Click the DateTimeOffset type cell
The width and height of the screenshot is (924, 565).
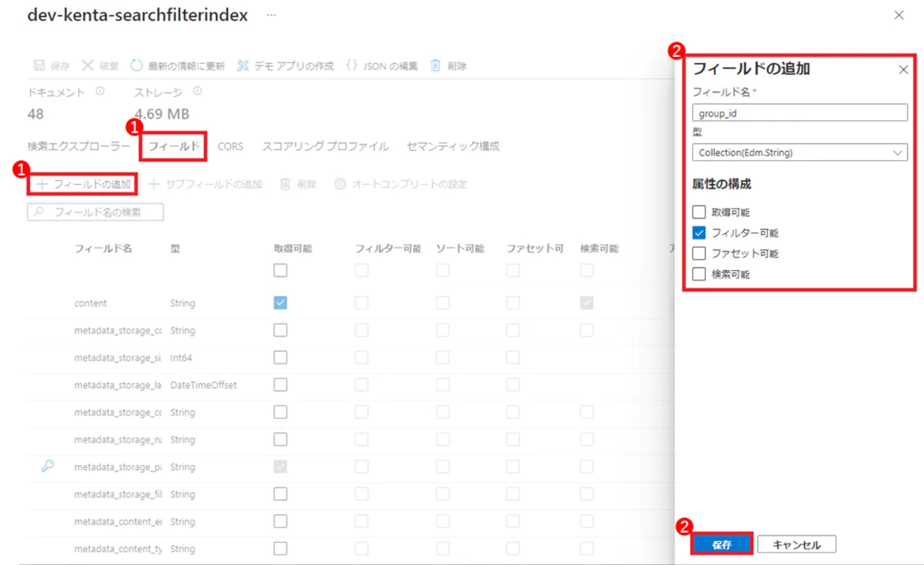(203, 385)
